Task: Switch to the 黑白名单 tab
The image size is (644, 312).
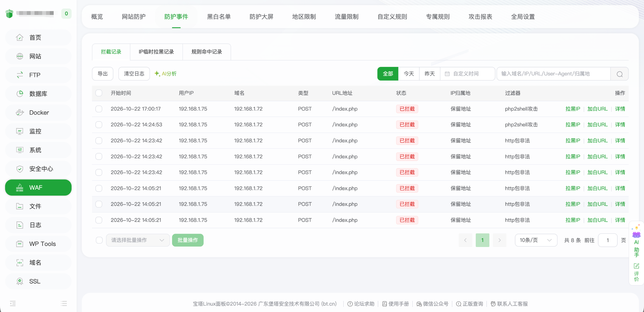Action: (219, 17)
